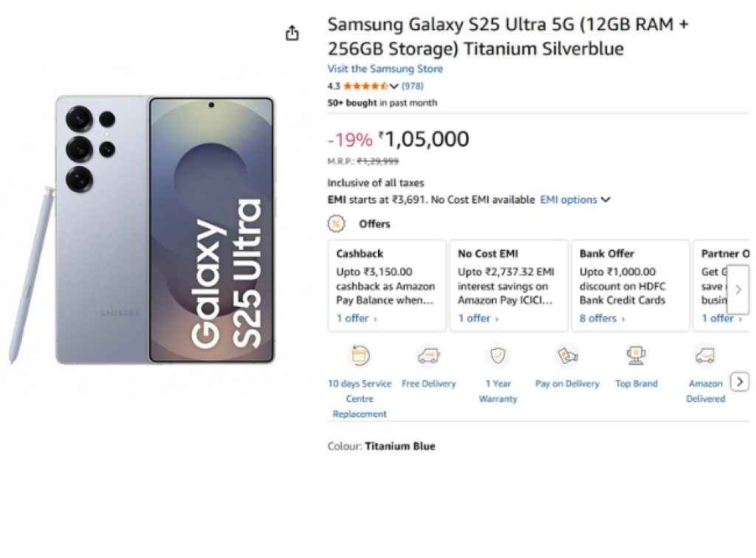Screen dimensions: 756x558
Task: Click the right arrow next to service icons
Action: point(740,382)
